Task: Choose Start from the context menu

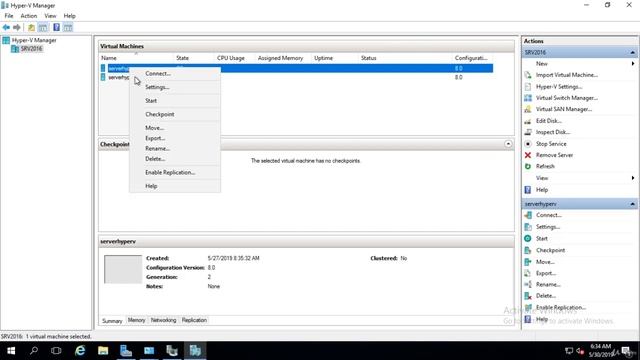Action: [175, 100]
